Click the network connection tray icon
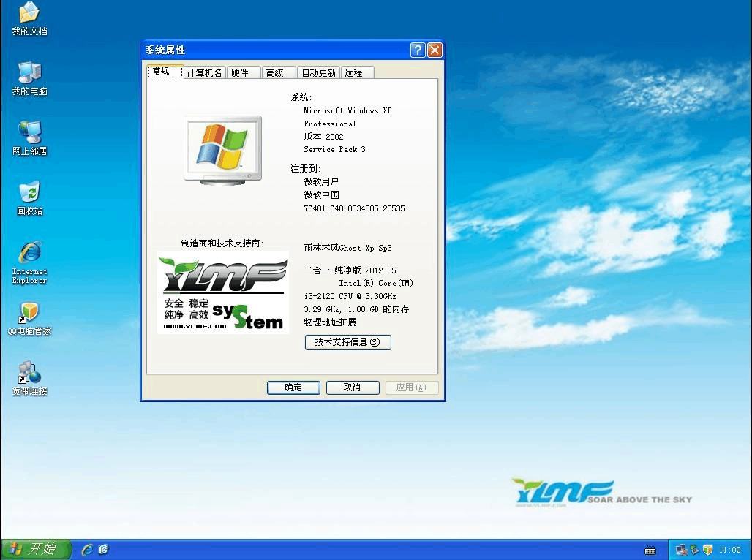The width and height of the screenshot is (752, 560). pyautogui.click(x=680, y=550)
